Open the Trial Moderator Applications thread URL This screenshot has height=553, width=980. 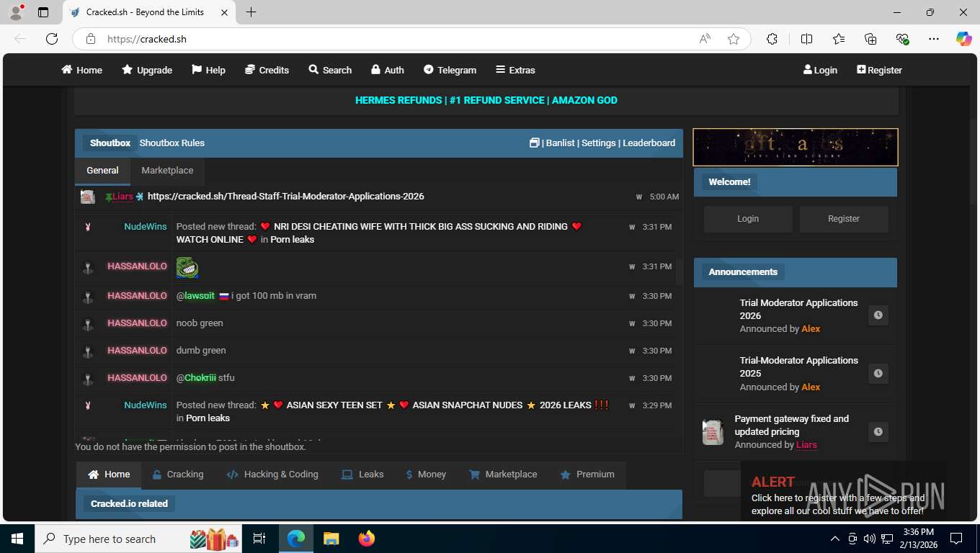point(285,196)
